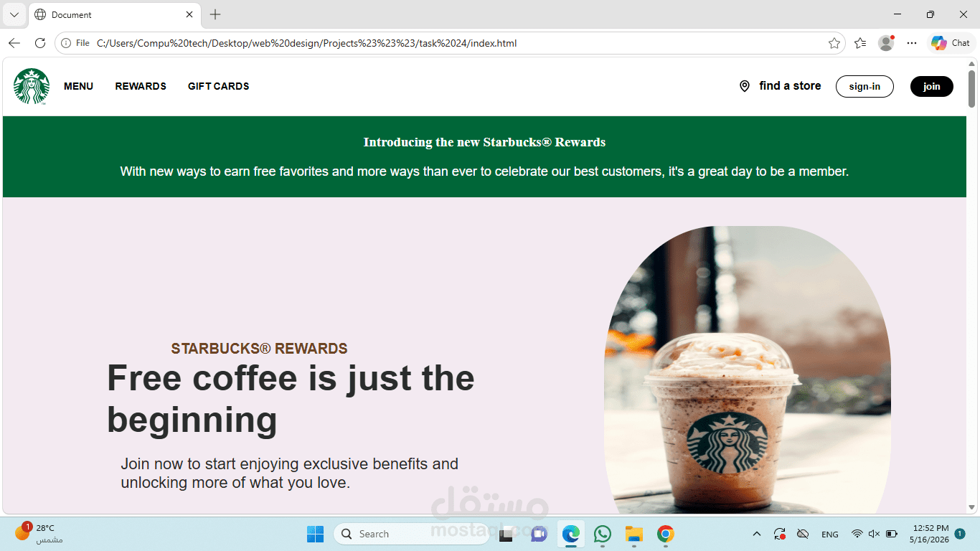Click the location pin icon
Screen dimensions: 980x551
pyautogui.click(x=744, y=86)
